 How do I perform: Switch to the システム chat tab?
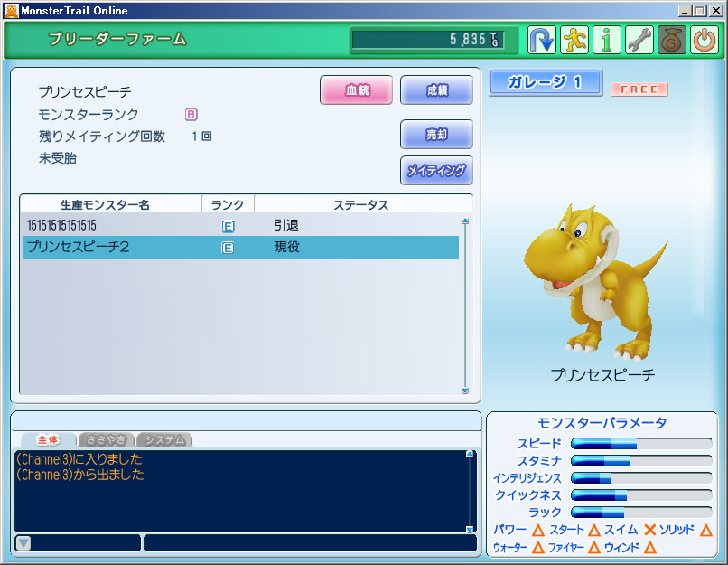point(164,439)
